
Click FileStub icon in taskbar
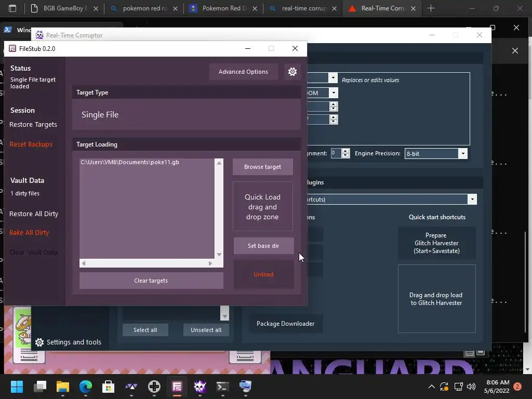[177, 387]
